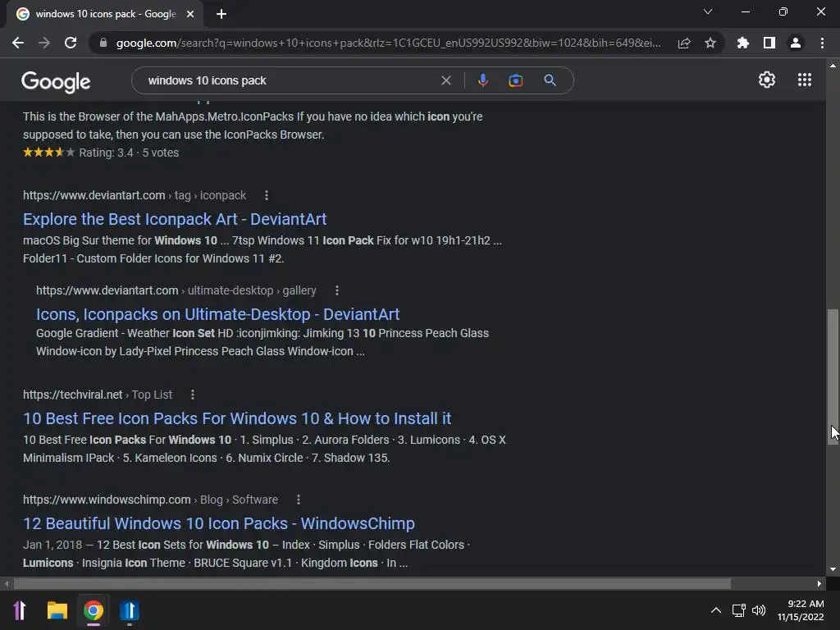This screenshot has width=840, height=630.
Task: Click the deviantart.com tag iconpack URL
Action: [135, 195]
